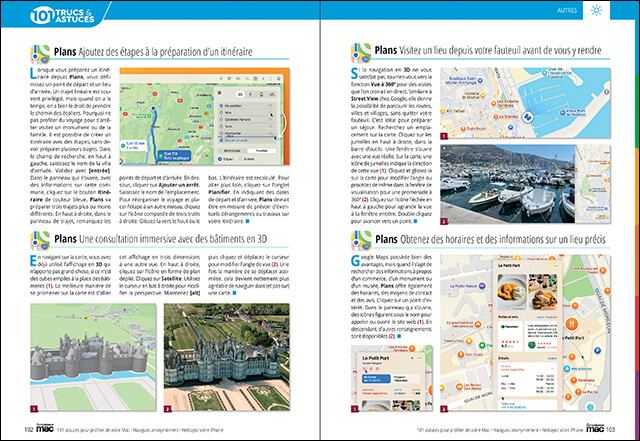The width and height of the screenshot is (640, 441).
Task: Click page number 103
Action: (611, 429)
